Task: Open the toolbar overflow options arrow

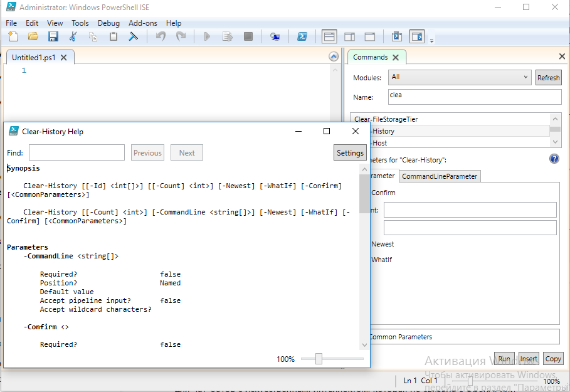Action: click(x=432, y=40)
